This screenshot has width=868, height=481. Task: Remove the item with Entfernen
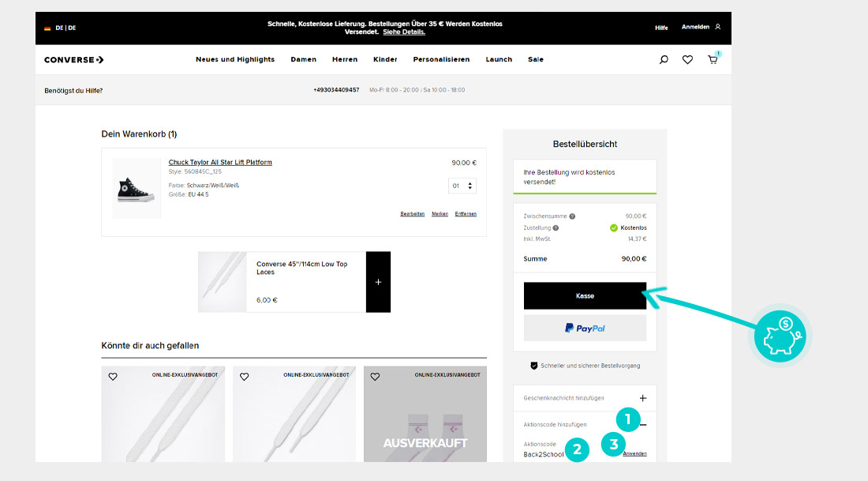click(x=466, y=214)
